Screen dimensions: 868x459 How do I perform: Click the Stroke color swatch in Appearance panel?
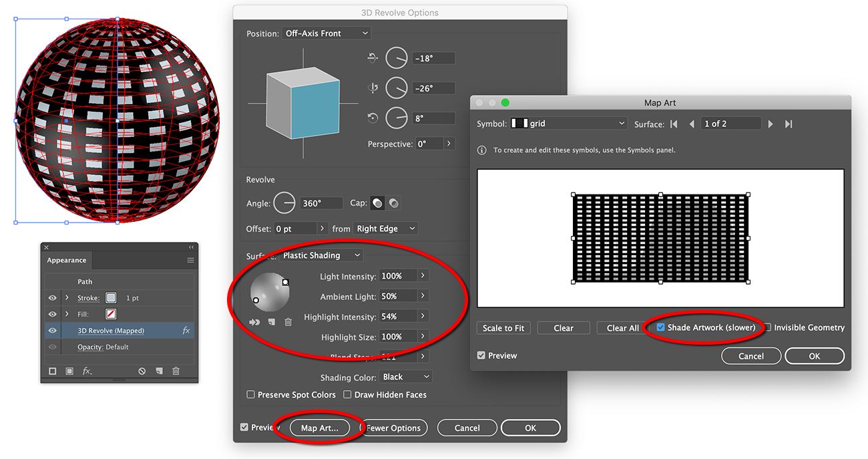[111, 297]
